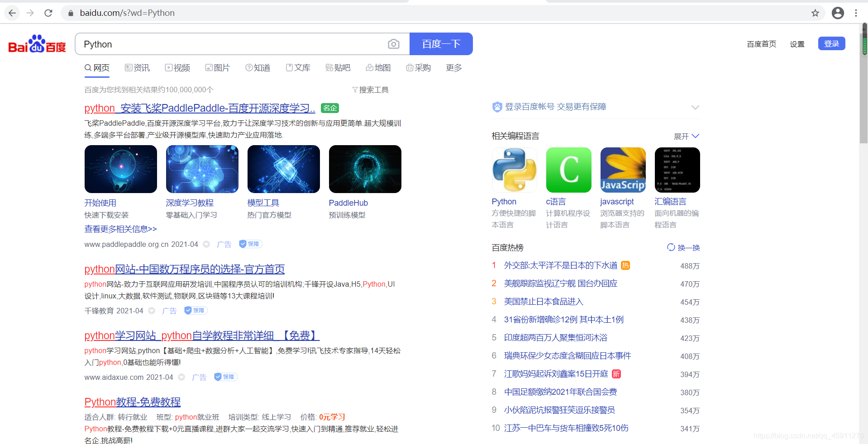The image size is (868, 444).
Task: Click 保障 badge on aidaxue result
Action: [x=225, y=377]
